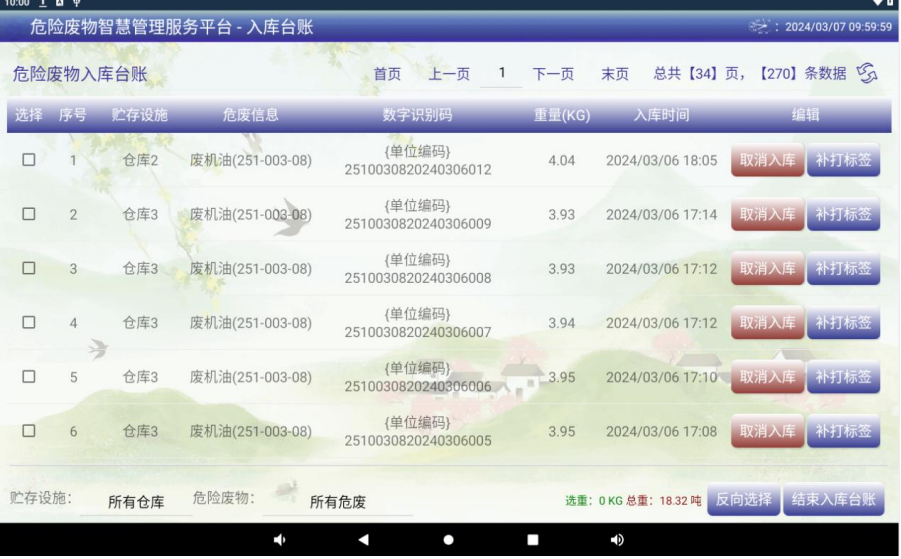Tap the volume up icon in navigation bar

pyautogui.click(x=617, y=540)
